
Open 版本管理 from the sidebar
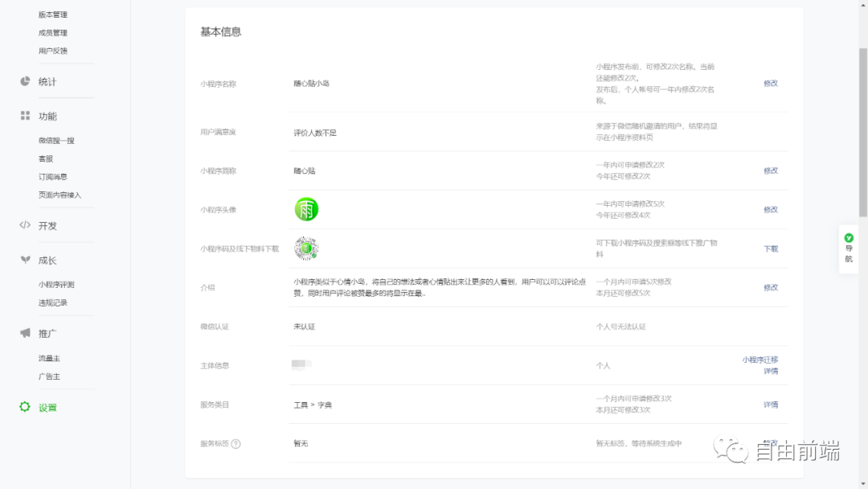coord(55,14)
